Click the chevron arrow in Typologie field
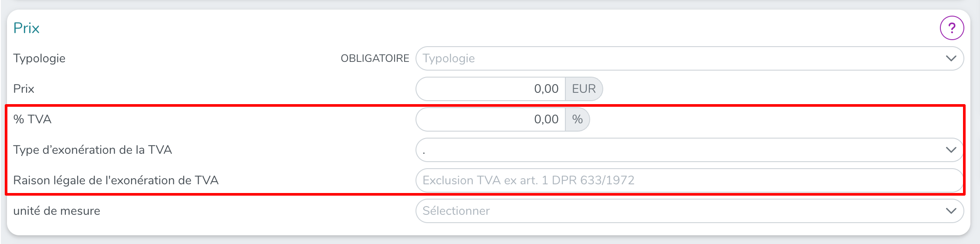This screenshot has height=244, width=980. pos(951,58)
